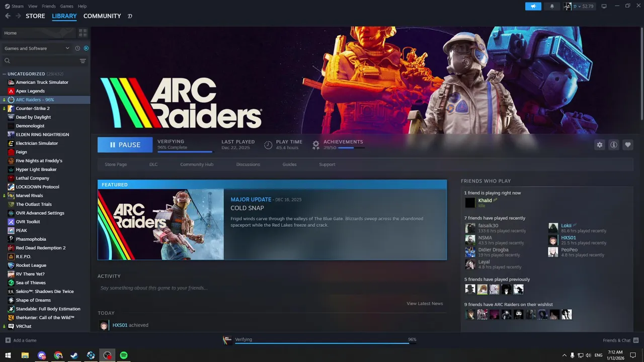Open friend Didier Drogba's profile
The height and width of the screenshot is (362, 644).
493,250
